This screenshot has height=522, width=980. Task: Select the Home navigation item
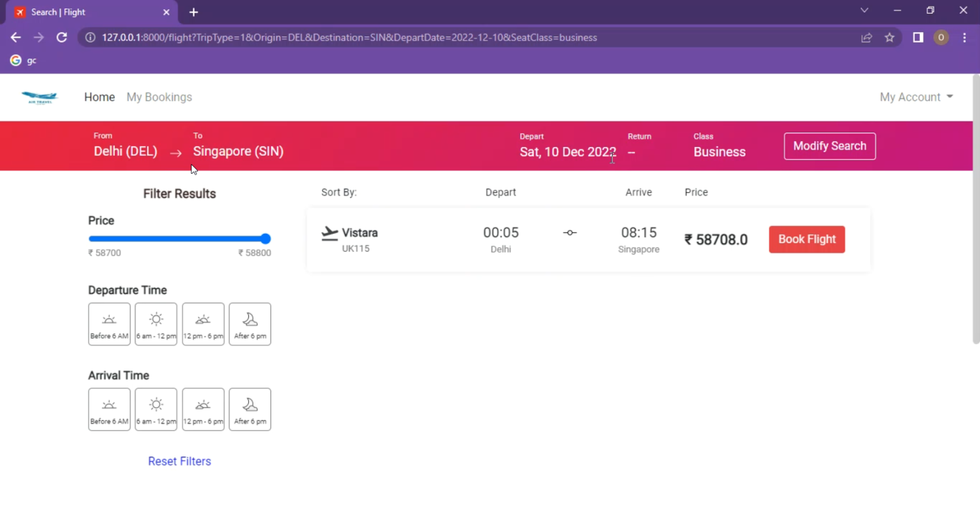pos(99,97)
